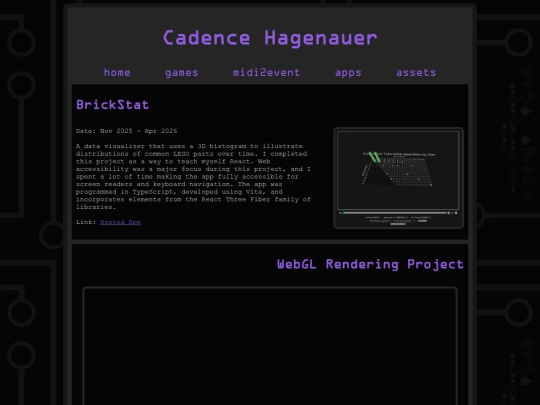Click the WebGL rendering canvas frame

click(x=270, y=345)
